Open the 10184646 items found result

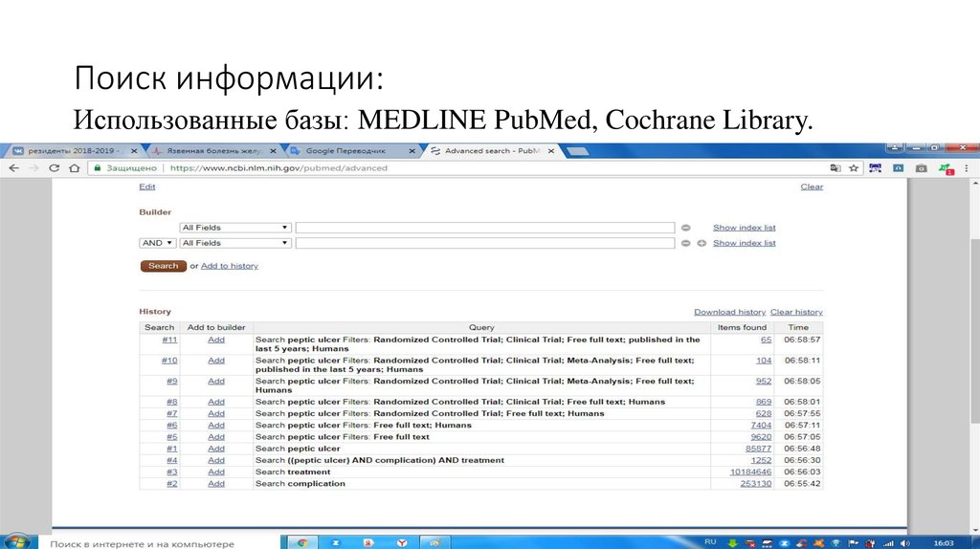click(x=750, y=472)
